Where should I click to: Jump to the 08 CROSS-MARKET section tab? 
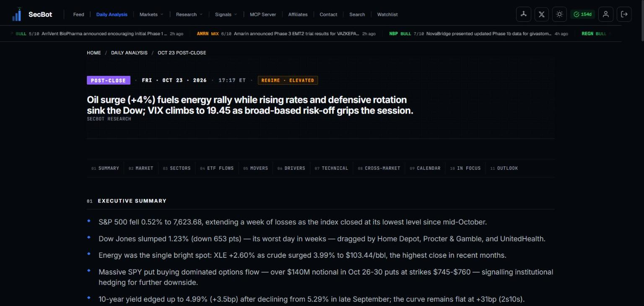pyautogui.click(x=379, y=168)
